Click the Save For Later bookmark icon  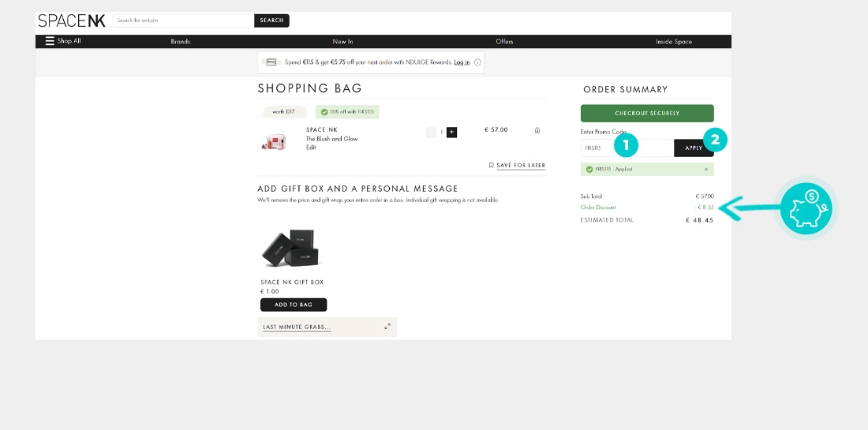(x=491, y=165)
